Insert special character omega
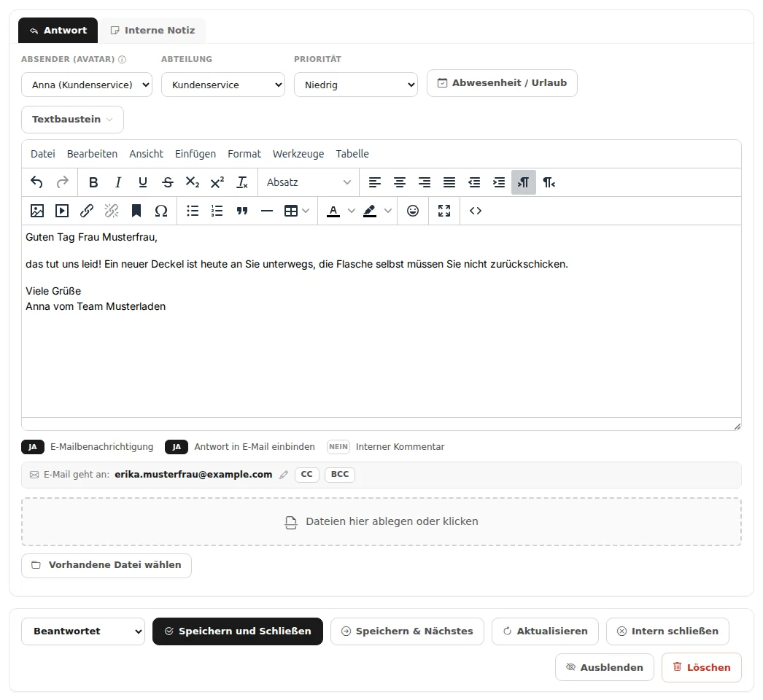763x700 pixels. tap(161, 211)
